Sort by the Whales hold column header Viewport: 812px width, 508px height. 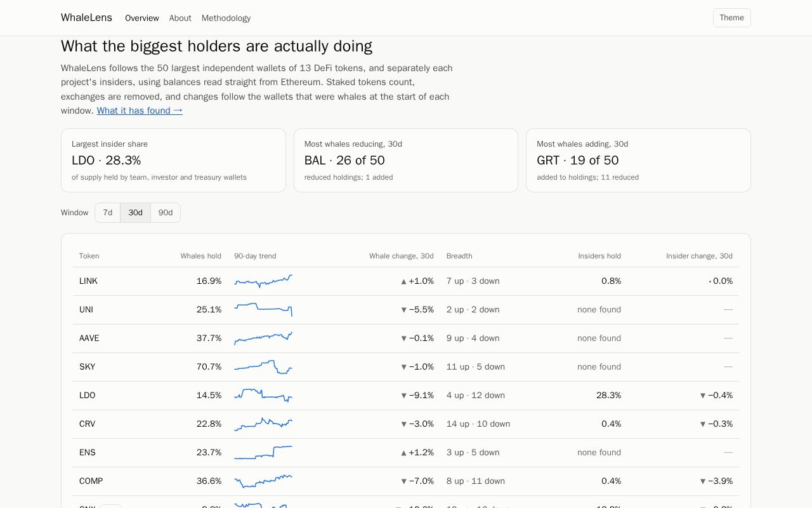pos(200,256)
